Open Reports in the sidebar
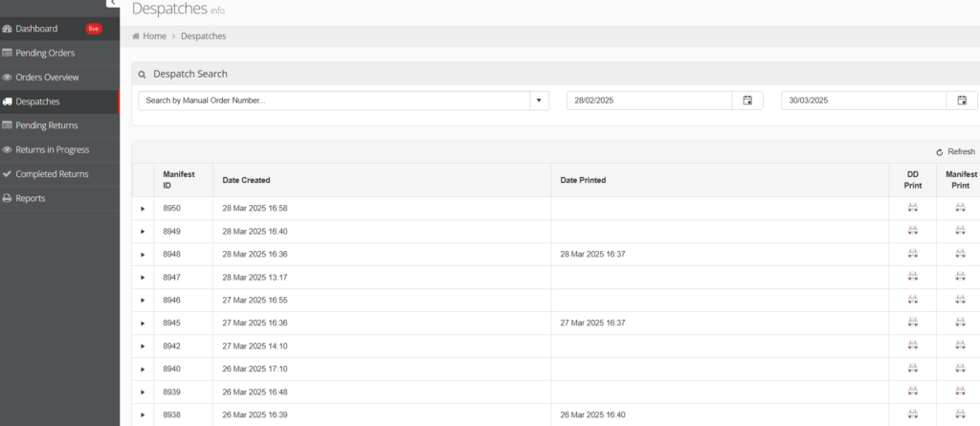The width and height of the screenshot is (980, 426). (59, 198)
